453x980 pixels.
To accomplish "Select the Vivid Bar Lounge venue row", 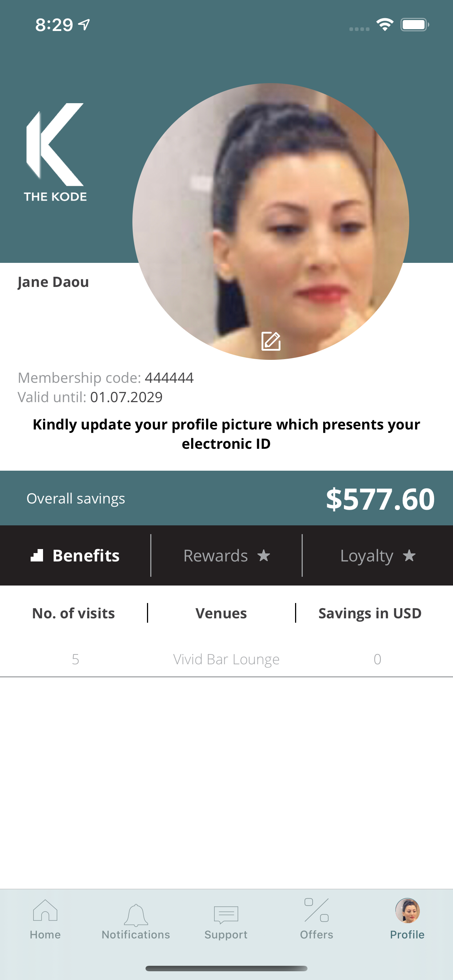I will tap(226, 659).
